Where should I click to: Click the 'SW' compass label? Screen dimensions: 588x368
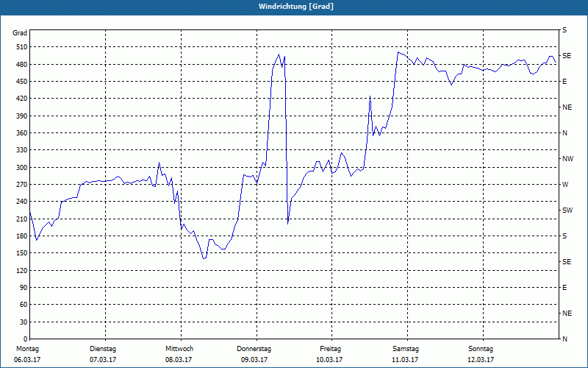pyautogui.click(x=567, y=210)
